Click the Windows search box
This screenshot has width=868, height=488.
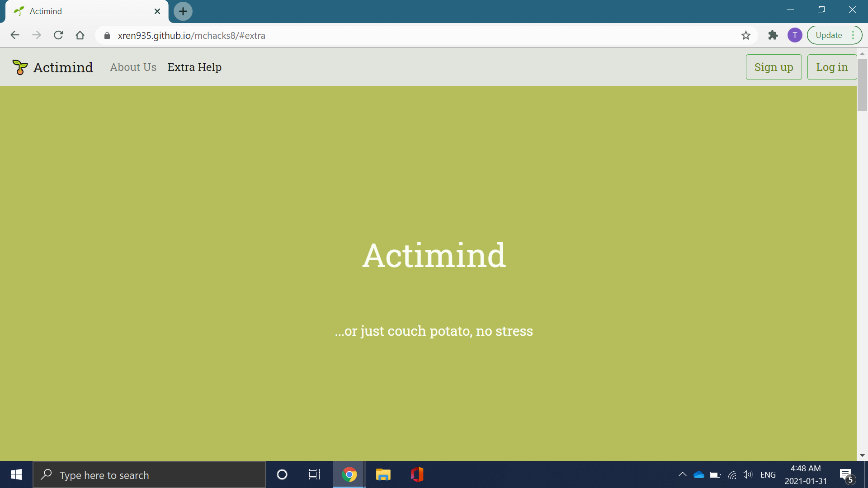click(149, 475)
